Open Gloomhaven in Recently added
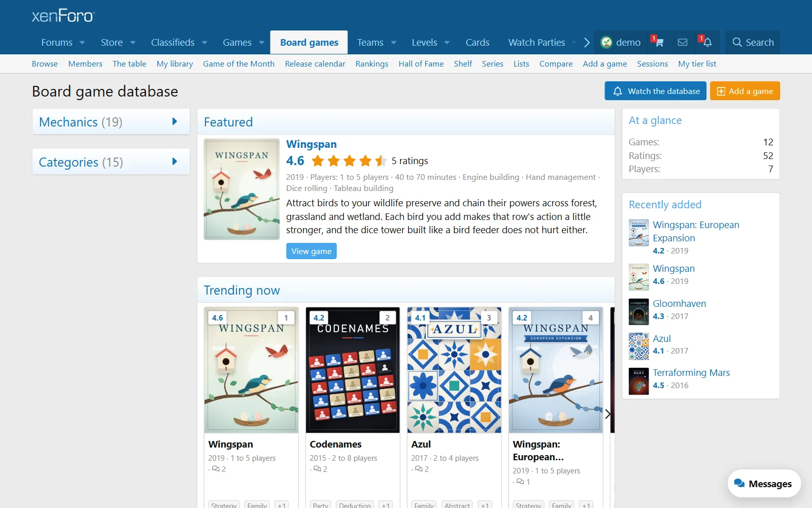812x508 pixels. point(679,303)
